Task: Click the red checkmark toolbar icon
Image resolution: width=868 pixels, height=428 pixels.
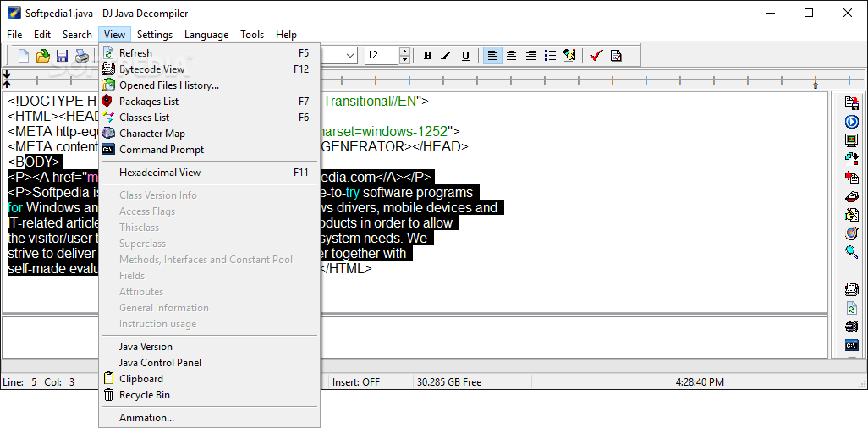Action: [x=596, y=55]
